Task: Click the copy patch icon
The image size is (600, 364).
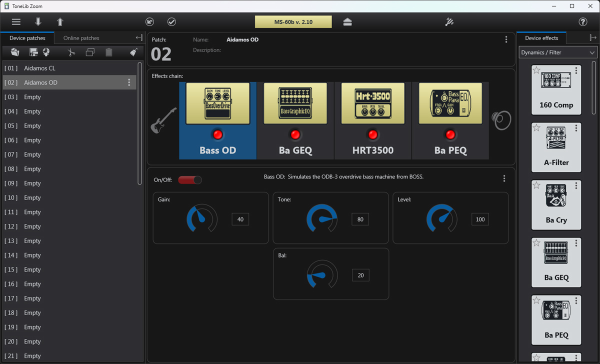Action: point(90,52)
